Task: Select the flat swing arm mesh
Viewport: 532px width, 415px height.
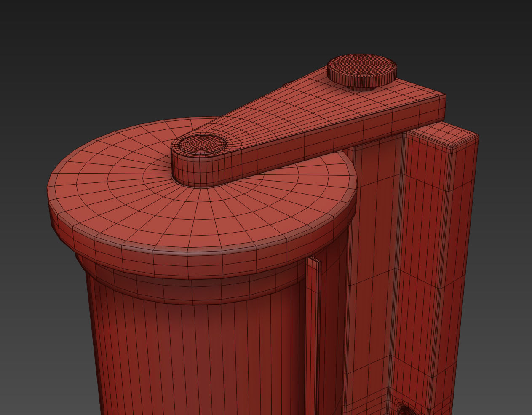Action: 307,126
